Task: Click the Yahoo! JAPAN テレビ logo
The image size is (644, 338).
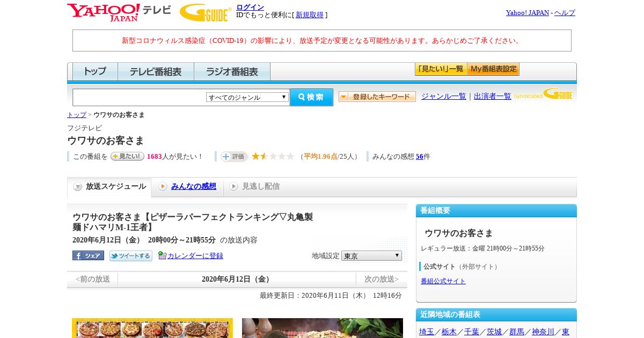Action: 119,12
